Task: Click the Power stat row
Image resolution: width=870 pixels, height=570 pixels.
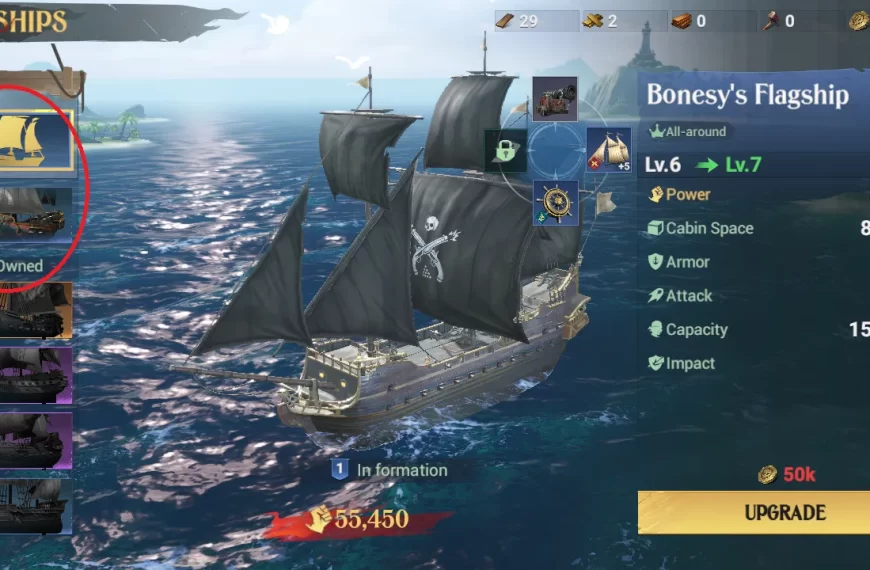Action: pos(754,194)
